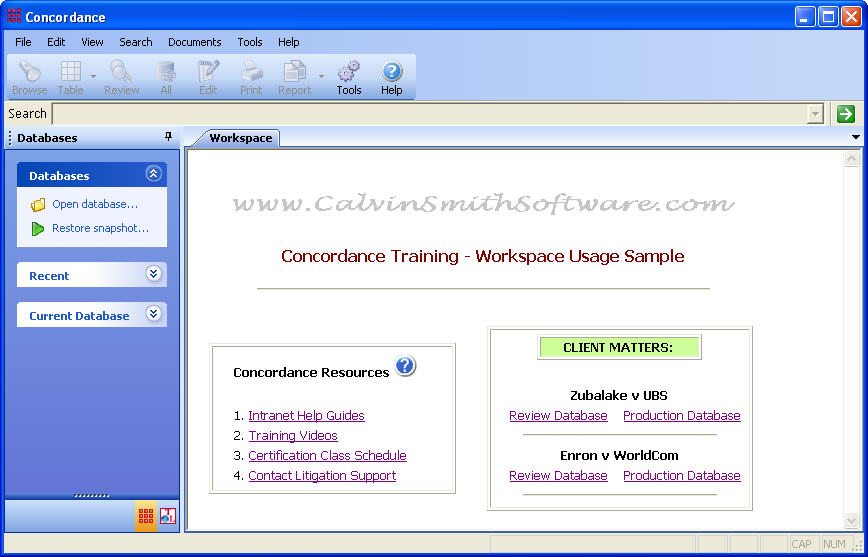The height and width of the screenshot is (557, 868).
Task: Click the Concordance Resources help icon
Action: click(405, 366)
